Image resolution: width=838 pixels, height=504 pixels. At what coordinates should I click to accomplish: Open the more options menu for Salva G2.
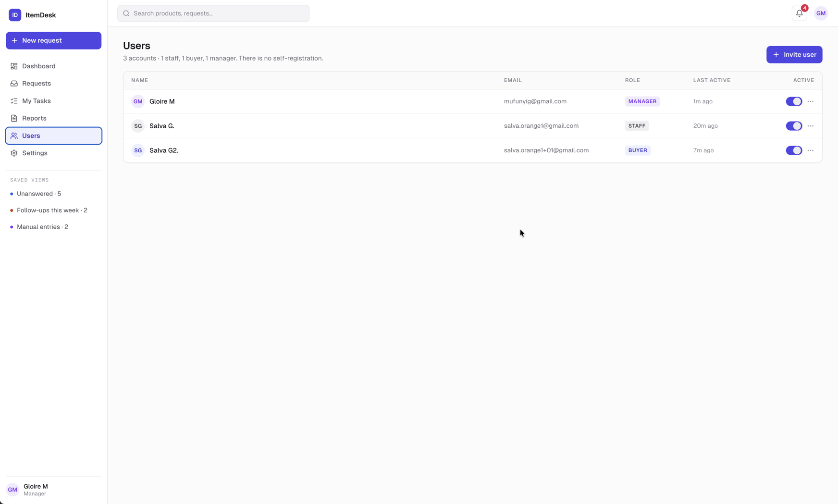(x=811, y=150)
